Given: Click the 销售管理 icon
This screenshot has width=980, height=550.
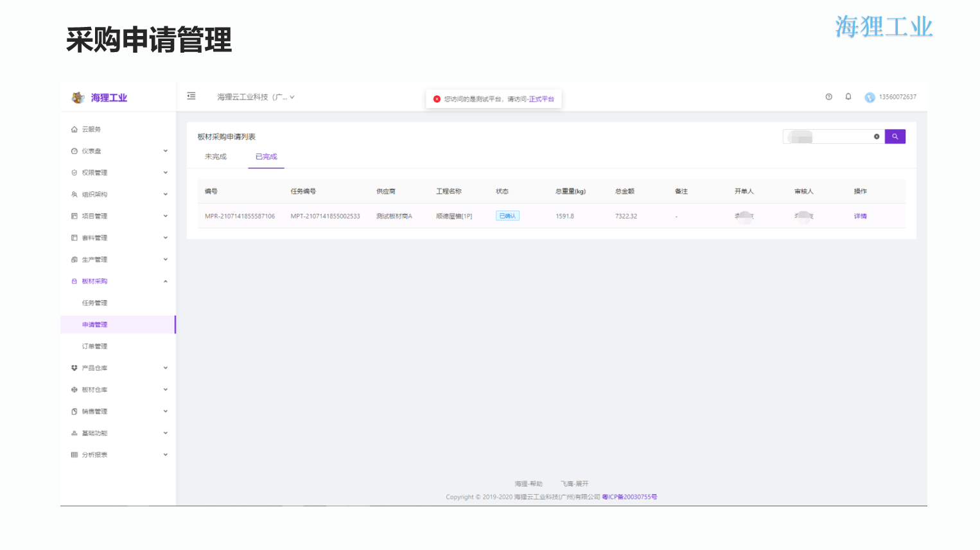Looking at the screenshot, I should pyautogui.click(x=74, y=412).
